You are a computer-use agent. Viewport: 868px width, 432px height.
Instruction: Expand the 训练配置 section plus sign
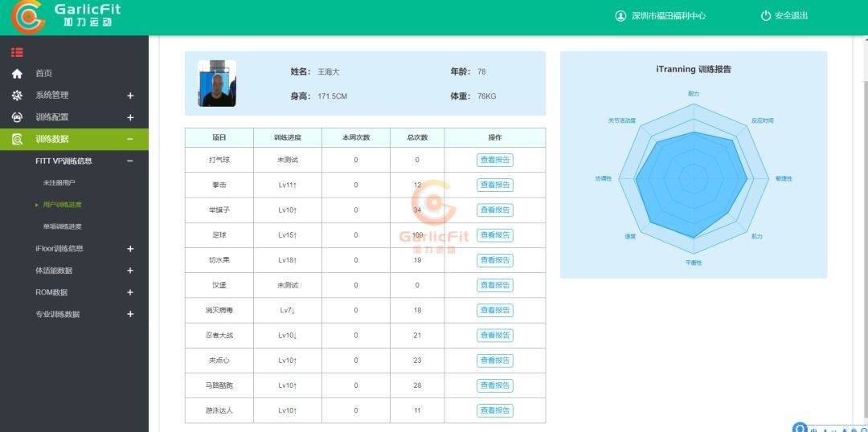pos(130,117)
